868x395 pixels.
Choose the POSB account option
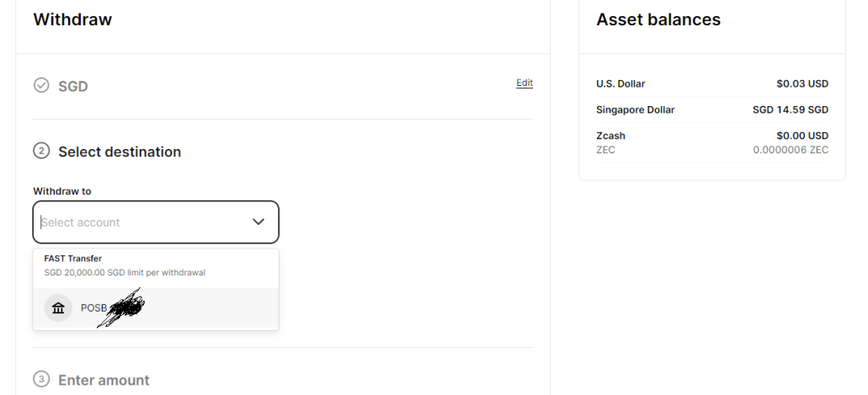(x=156, y=308)
